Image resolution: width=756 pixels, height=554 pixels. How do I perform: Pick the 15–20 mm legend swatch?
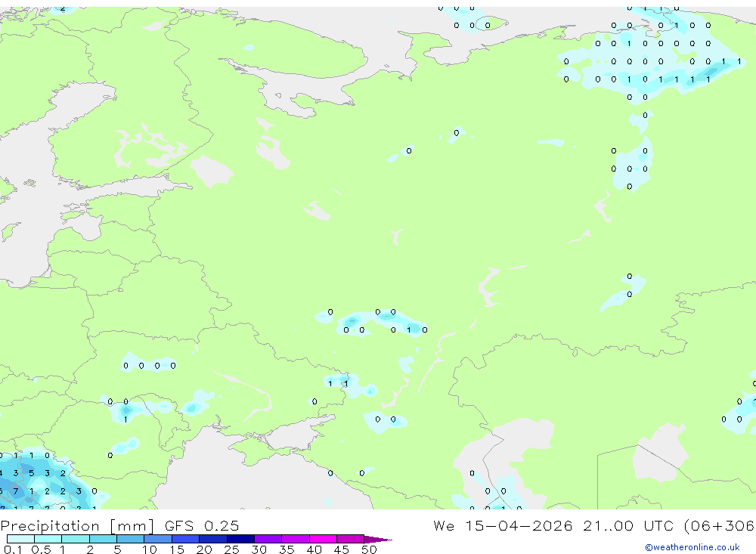tap(186, 539)
